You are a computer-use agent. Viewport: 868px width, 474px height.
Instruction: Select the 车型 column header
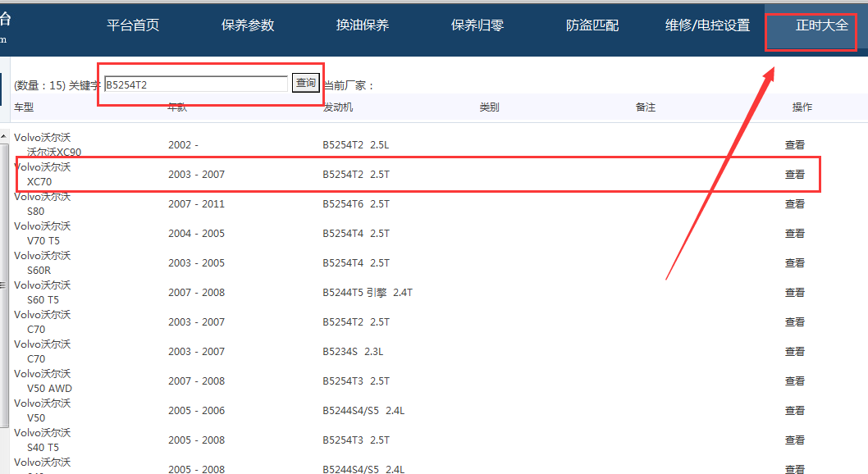coord(24,107)
